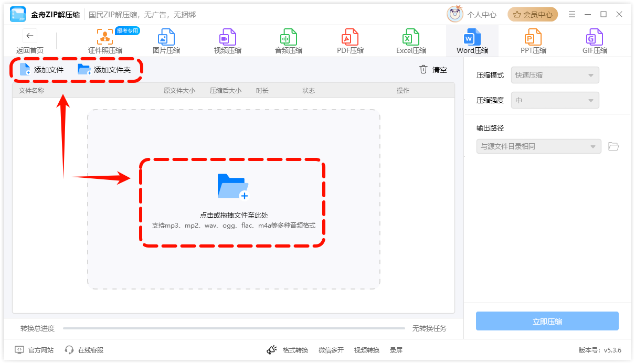Open the 格式转换 link

click(x=295, y=350)
